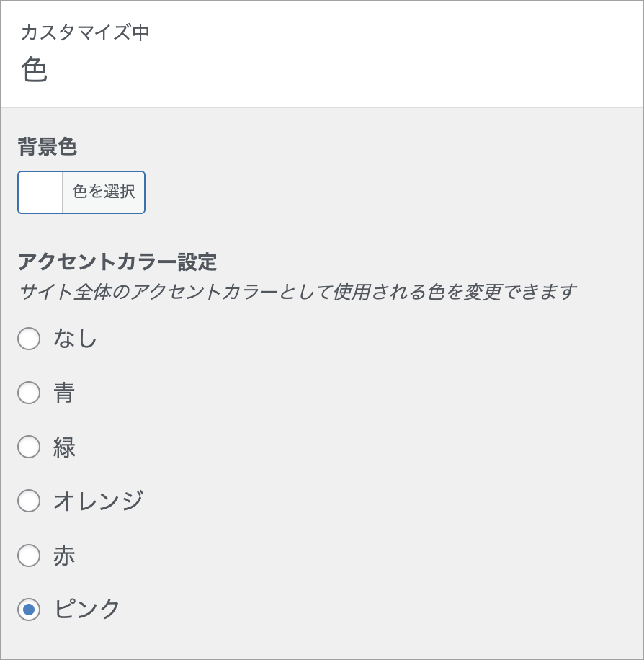Click the ピンク option label text
Viewport: 644px width, 660px height.
point(87,610)
